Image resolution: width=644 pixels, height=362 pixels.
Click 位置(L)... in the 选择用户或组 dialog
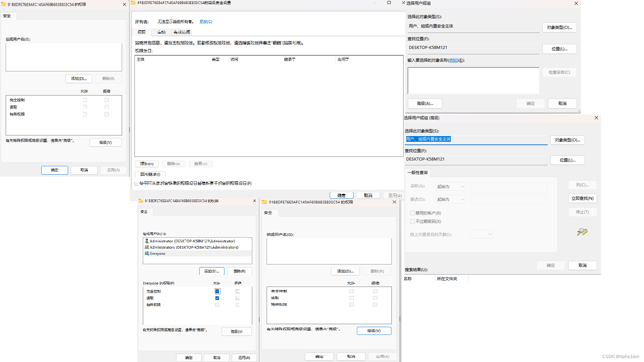559,49
